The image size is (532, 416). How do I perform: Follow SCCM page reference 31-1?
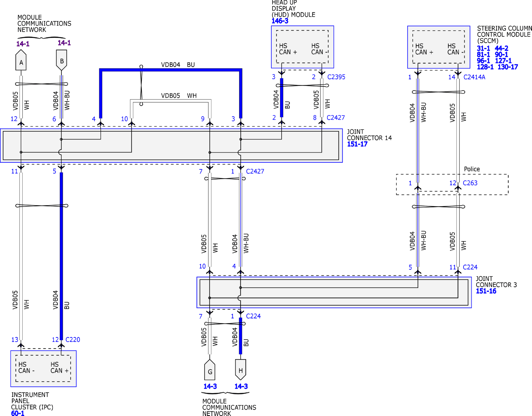tap(483, 48)
